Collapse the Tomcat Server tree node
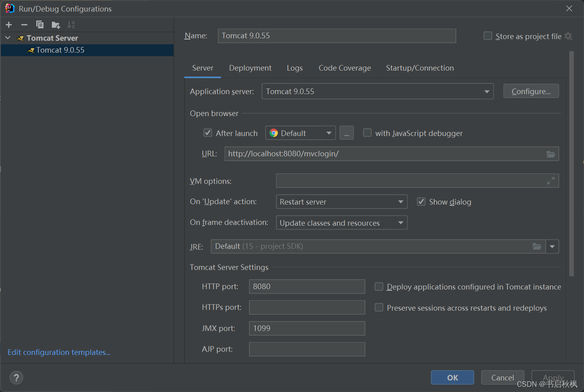Viewport: 584px width, 392px height. (x=8, y=38)
